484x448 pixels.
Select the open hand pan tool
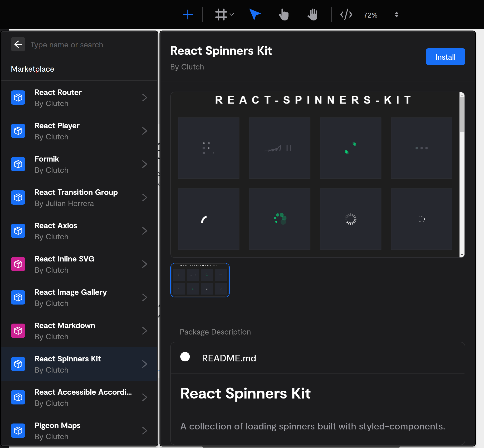click(x=313, y=15)
